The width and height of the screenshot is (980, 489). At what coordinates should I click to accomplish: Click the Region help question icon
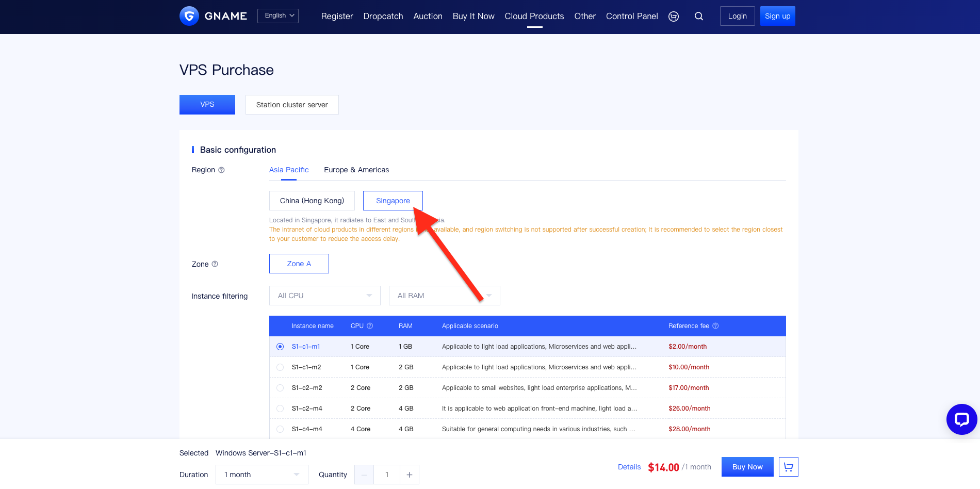click(x=221, y=170)
